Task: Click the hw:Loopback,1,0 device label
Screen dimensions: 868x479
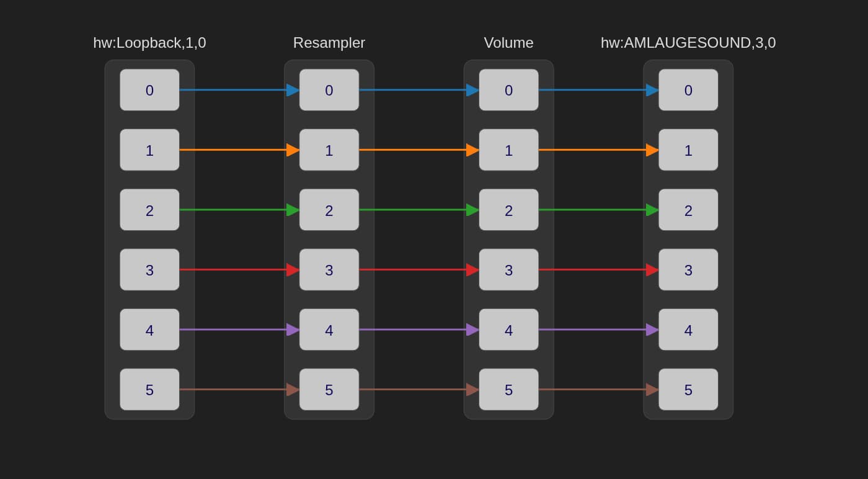Action: click(149, 43)
